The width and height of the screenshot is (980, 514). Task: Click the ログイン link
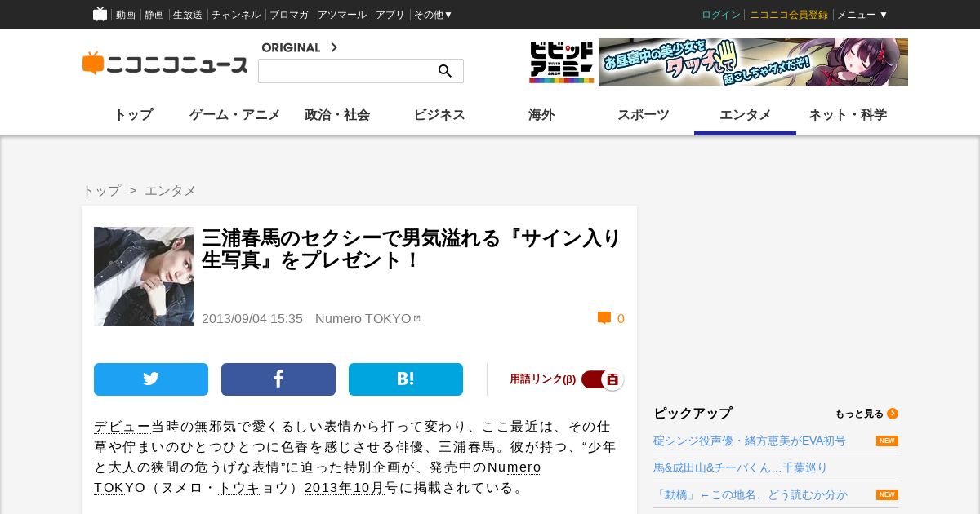point(721,15)
